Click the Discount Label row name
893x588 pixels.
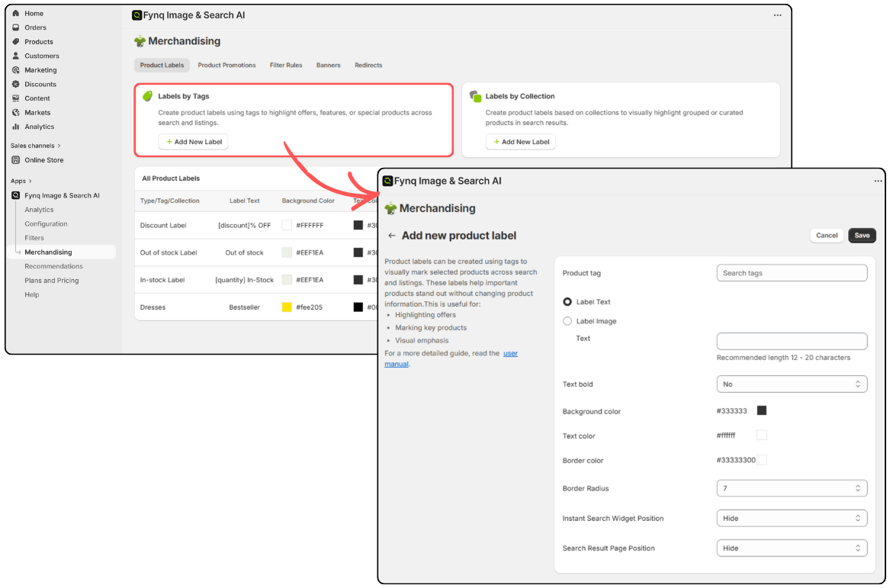163,225
